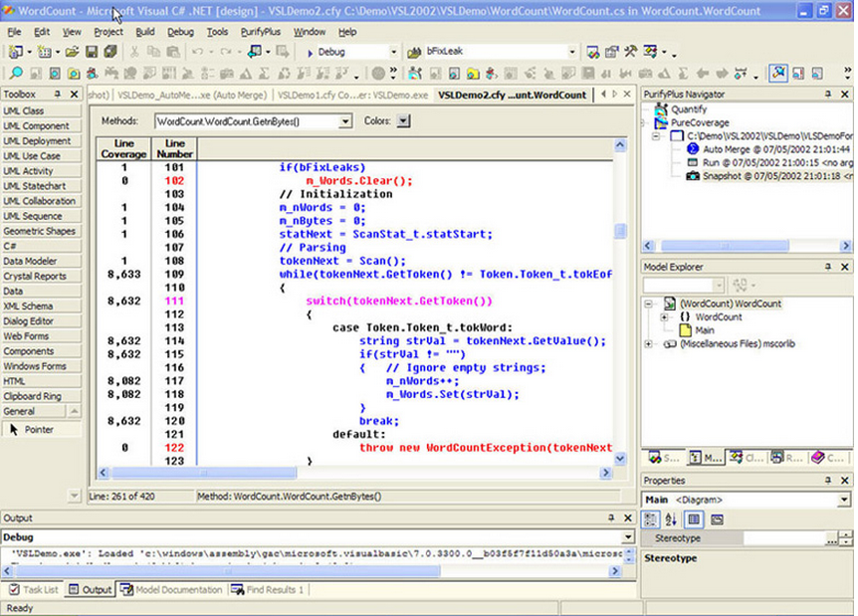This screenshot has width=858, height=616.
Task: Expand the Miscellaneous Files mscorlib node
Action: [649, 344]
